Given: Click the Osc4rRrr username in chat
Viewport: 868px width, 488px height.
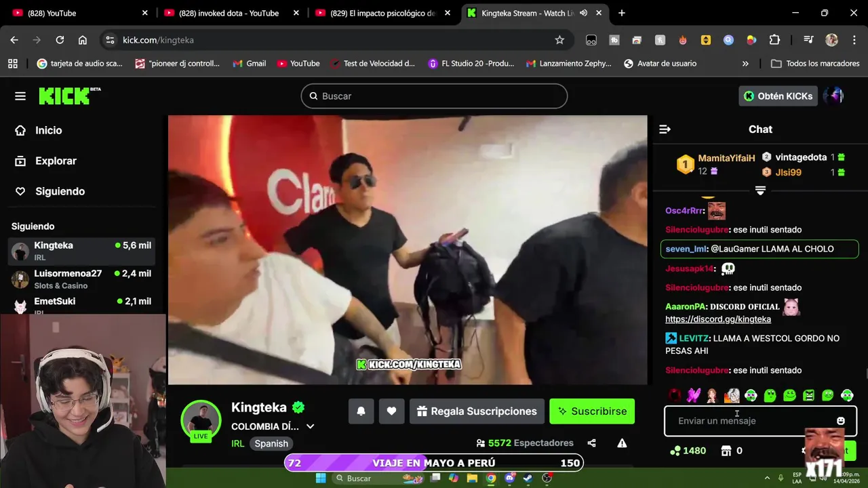Looking at the screenshot, I should point(684,211).
